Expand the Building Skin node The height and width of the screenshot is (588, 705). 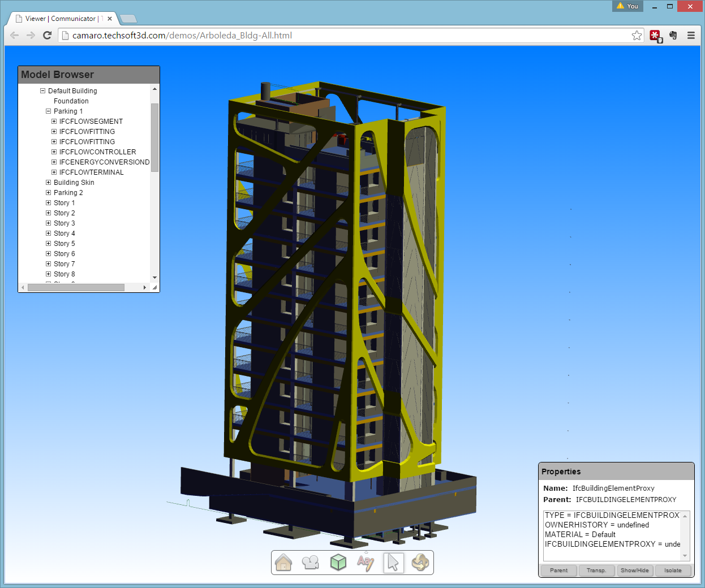point(48,183)
